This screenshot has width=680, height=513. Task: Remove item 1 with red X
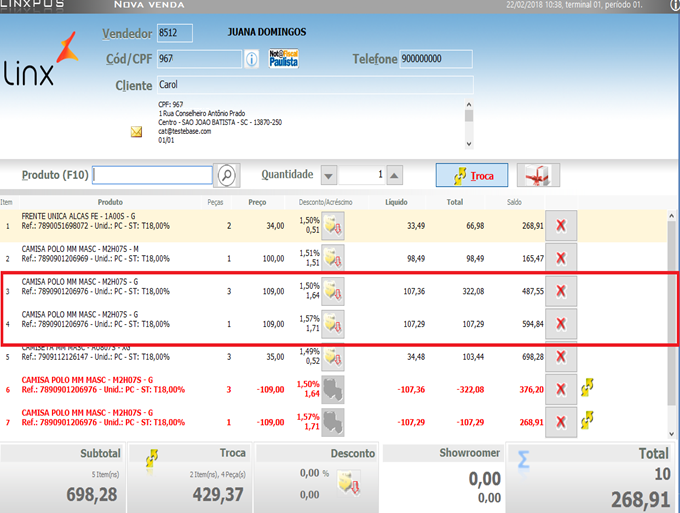click(561, 225)
